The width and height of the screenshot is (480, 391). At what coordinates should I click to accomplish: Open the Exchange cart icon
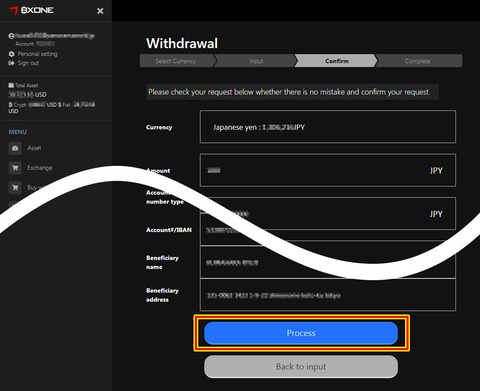15,168
